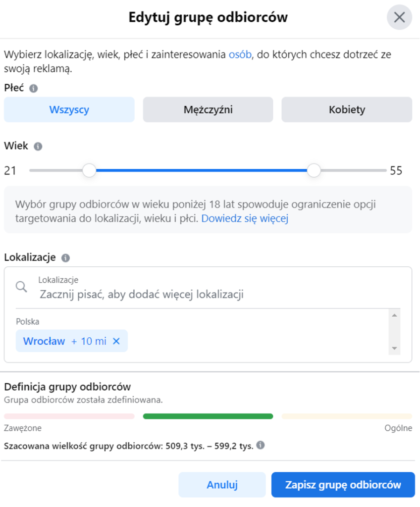Open the Dowiedz się więcej link
This screenshot has height=507, width=420.
click(x=245, y=218)
